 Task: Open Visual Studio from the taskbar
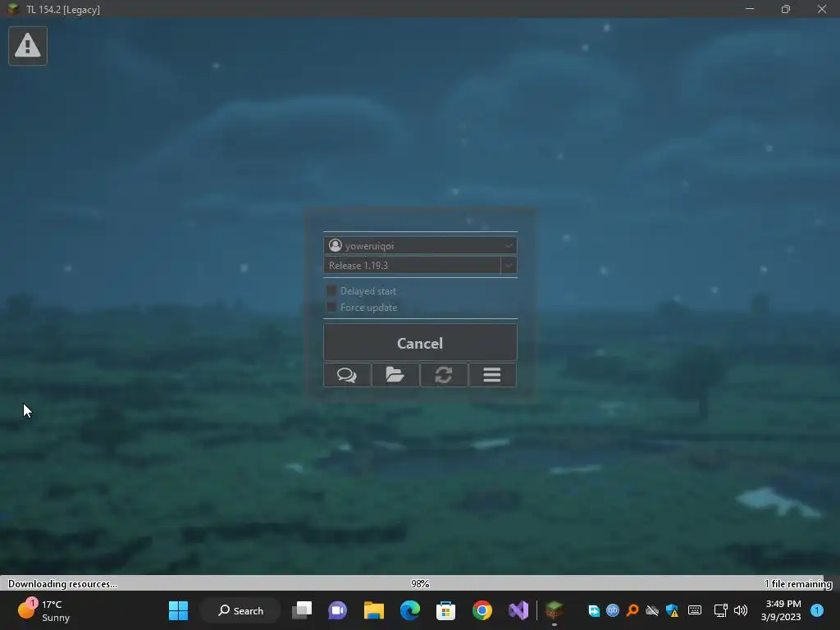pos(518,610)
